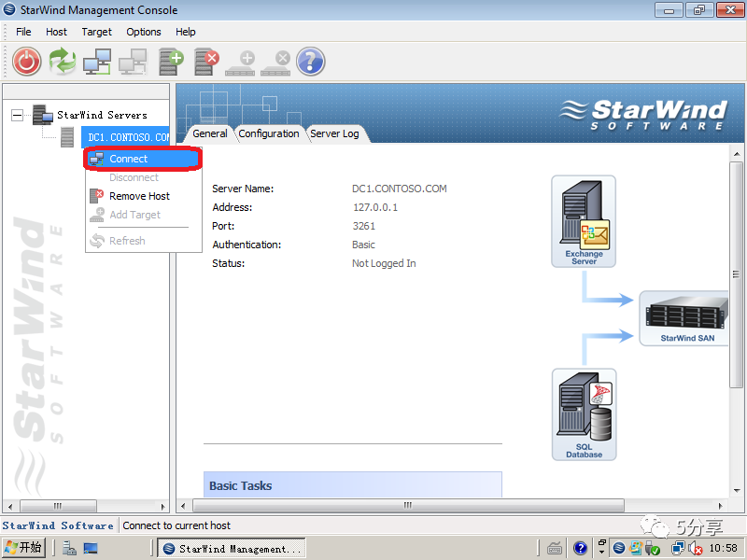Click the StarWind SAN storage icon
The image size is (747, 560).
684,318
